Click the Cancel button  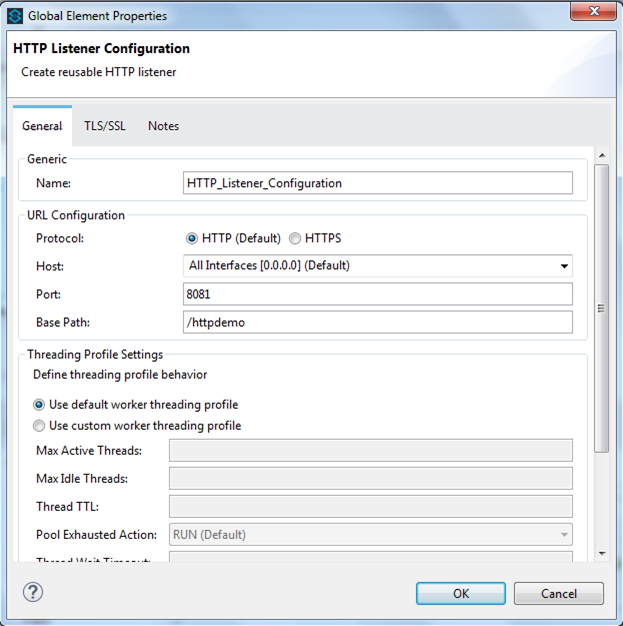[559, 593]
